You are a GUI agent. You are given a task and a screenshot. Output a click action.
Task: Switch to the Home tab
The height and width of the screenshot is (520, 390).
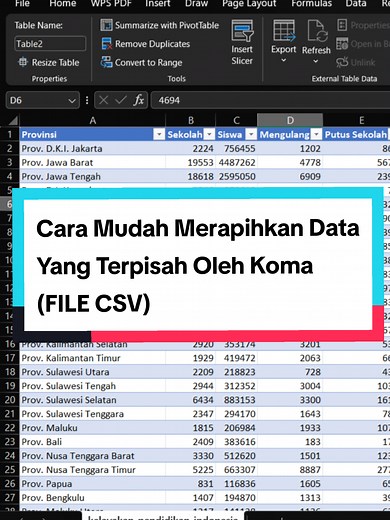coord(63,4)
